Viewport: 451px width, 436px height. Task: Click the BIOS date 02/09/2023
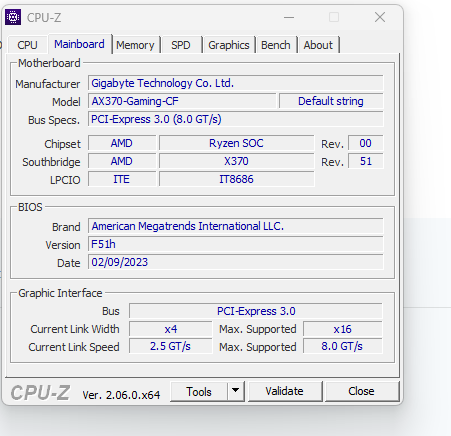click(x=236, y=262)
